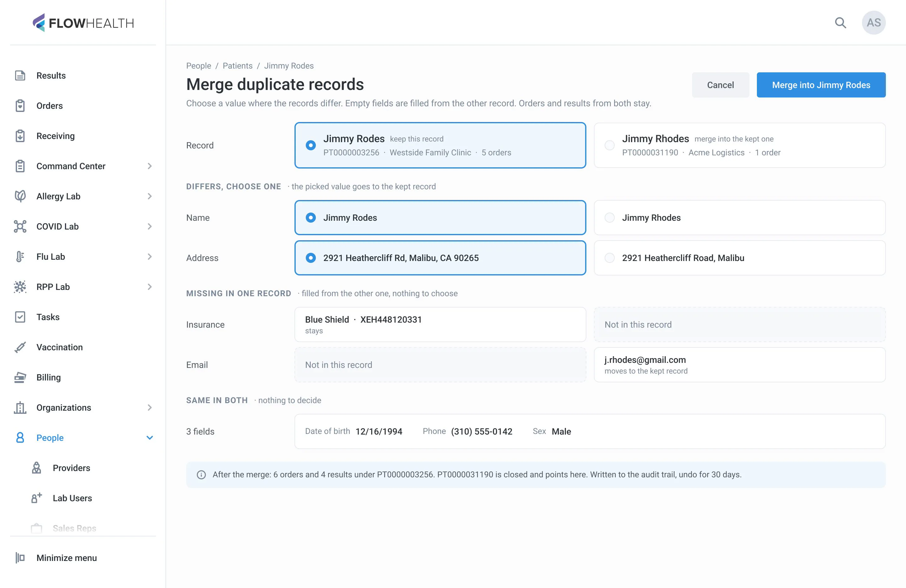Click the Organizations building icon
The image size is (906, 588).
click(20, 407)
